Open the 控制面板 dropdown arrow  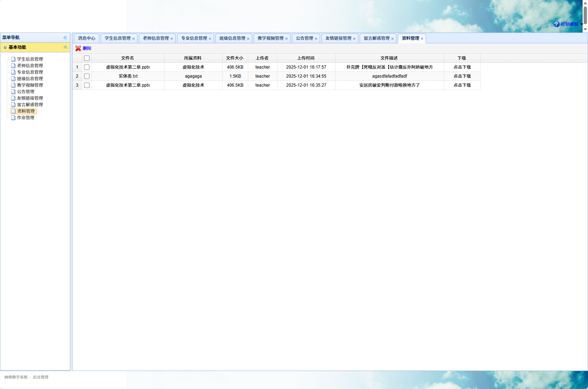tap(582, 24)
